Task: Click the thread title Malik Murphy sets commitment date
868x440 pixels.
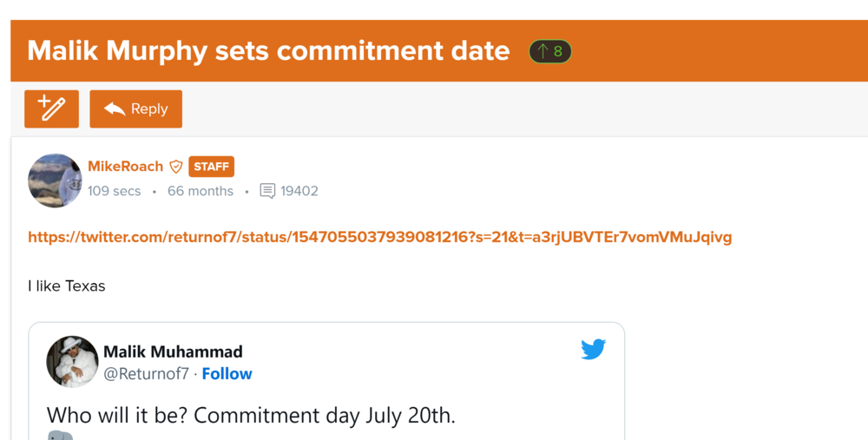Action: click(268, 51)
